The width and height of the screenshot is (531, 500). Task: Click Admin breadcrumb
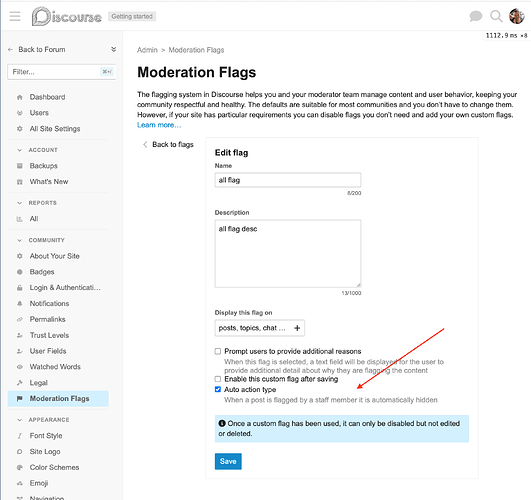pos(147,50)
